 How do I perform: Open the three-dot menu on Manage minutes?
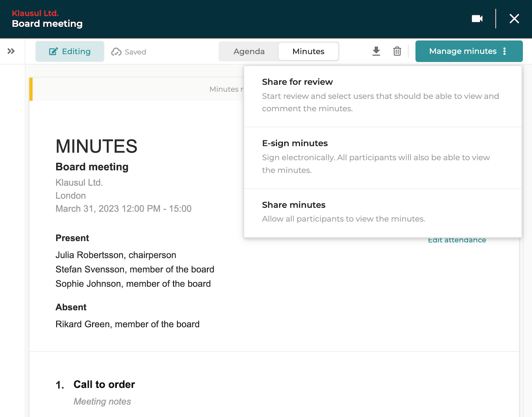click(x=504, y=51)
